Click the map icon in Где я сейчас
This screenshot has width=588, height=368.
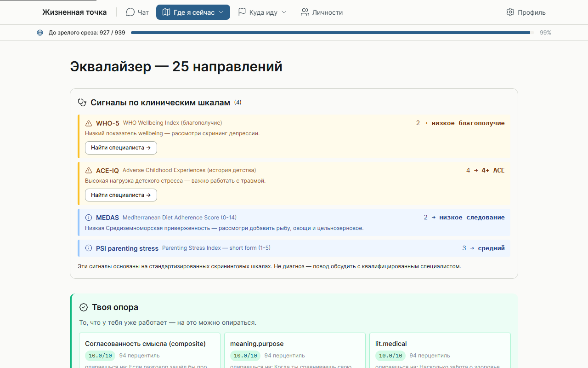coord(166,12)
